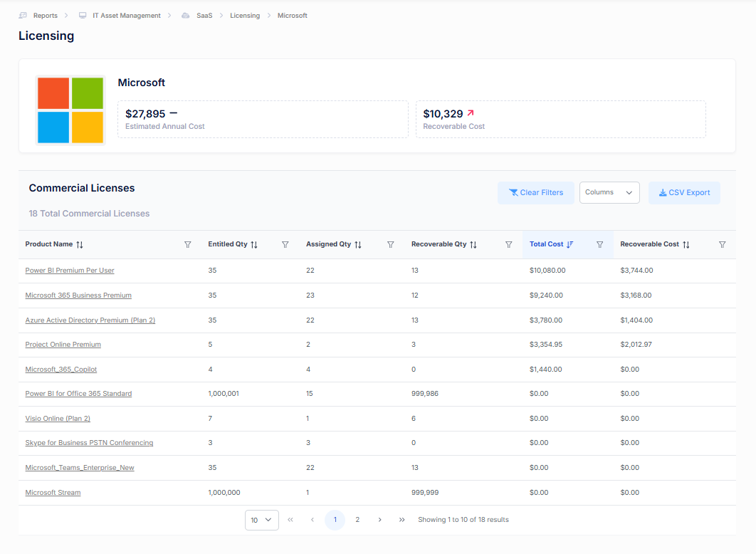The image size is (756, 554).
Task: Open filter for Recoverable Qty column
Action: [x=509, y=244]
